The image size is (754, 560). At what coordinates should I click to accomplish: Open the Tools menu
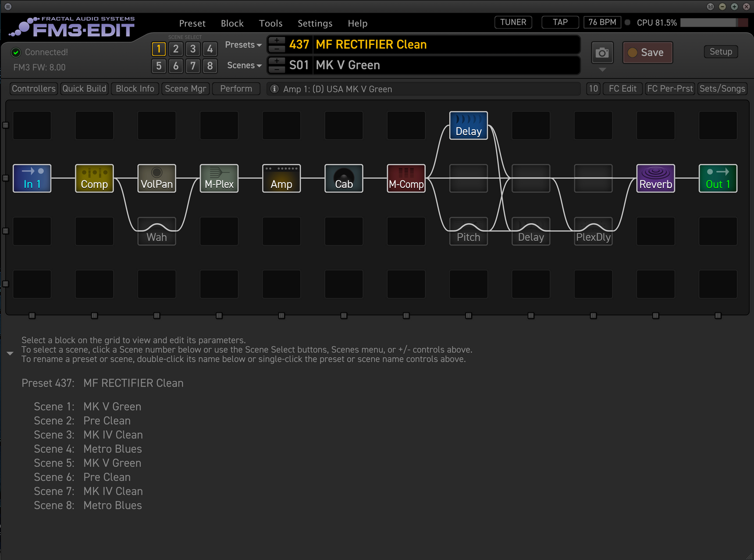point(271,23)
